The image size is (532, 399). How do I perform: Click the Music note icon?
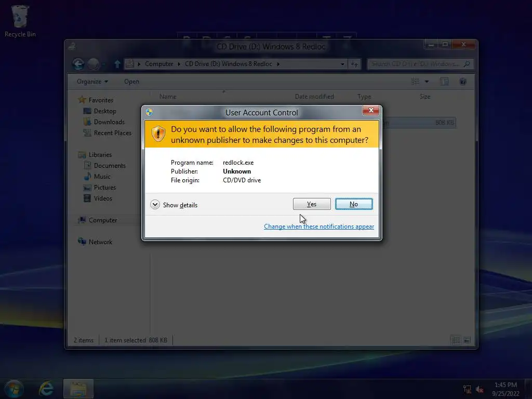tap(87, 176)
